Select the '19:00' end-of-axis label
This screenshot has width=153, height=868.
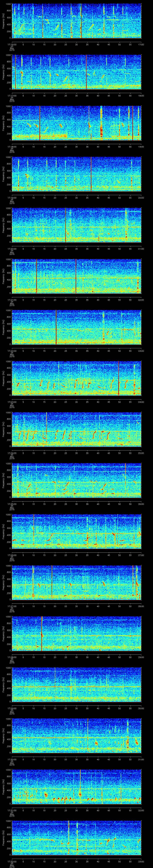point(141,147)
